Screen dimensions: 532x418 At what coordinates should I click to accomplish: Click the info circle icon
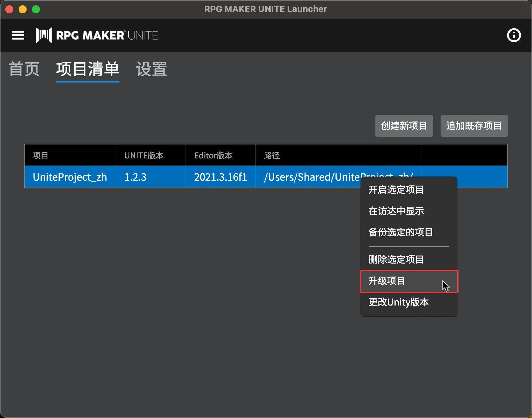(x=514, y=35)
